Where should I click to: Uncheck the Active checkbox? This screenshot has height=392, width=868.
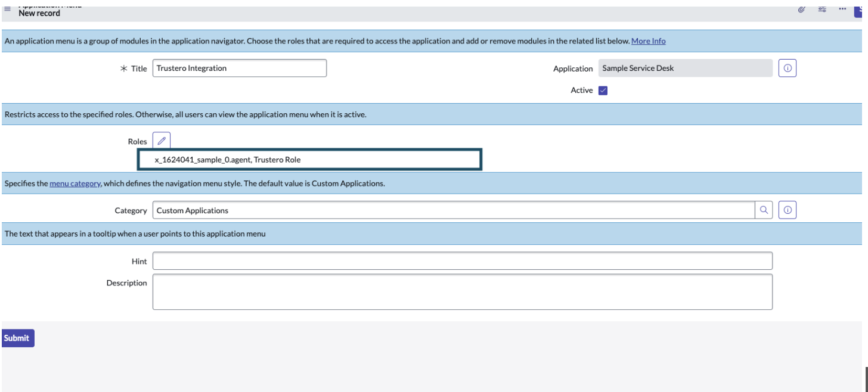pos(603,91)
